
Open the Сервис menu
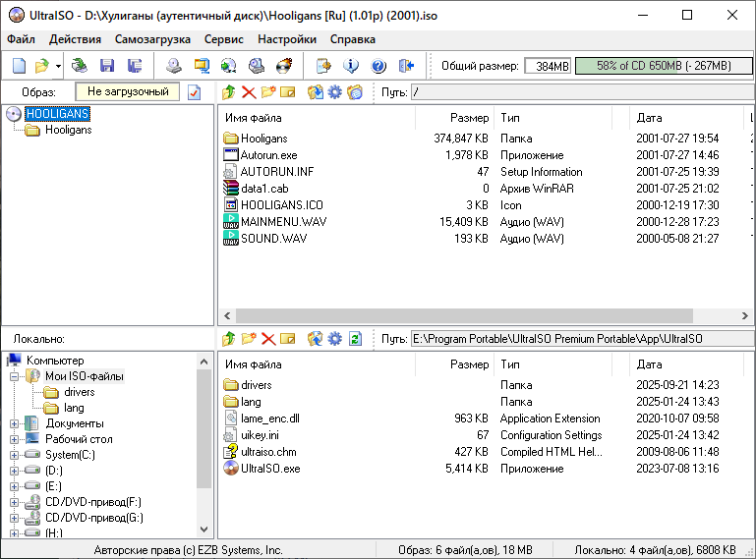click(x=224, y=39)
